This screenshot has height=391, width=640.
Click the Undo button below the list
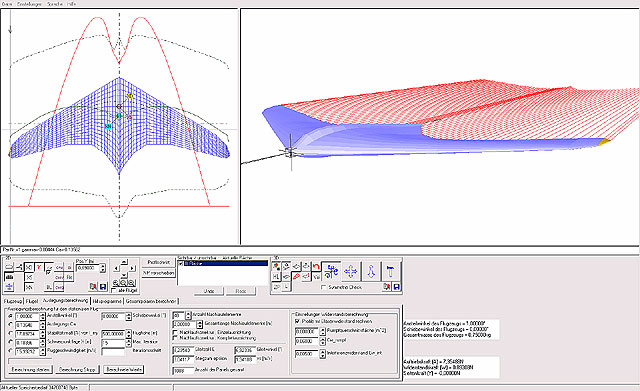click(x=209, y=291)
